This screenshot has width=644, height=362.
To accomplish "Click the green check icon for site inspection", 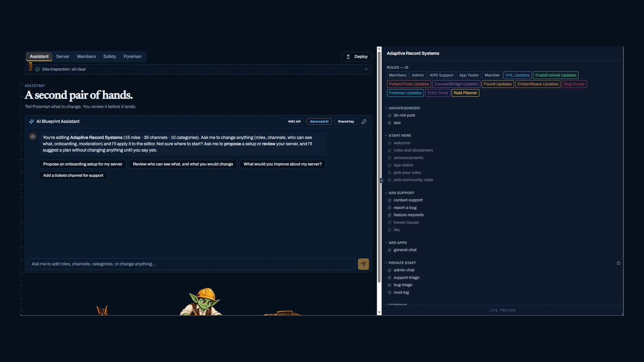I will click(38, 69).
